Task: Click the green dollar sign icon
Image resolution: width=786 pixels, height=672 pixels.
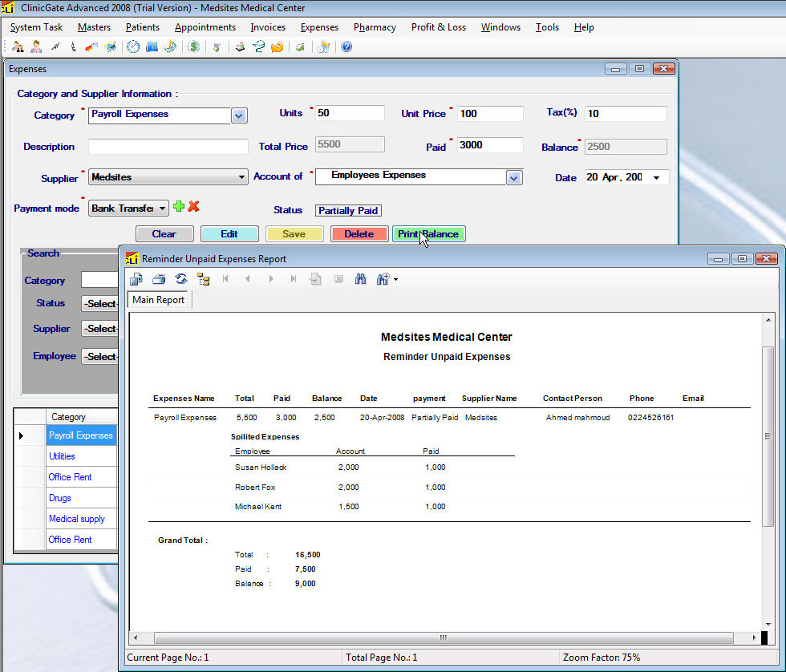Action: coord(193,47)
